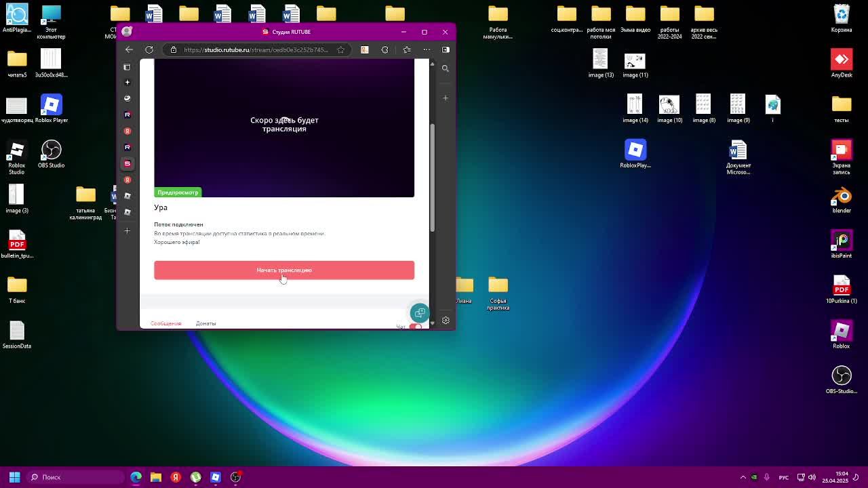
Task: Click the 'РУС' language indicator
Action: click(784, 477)
